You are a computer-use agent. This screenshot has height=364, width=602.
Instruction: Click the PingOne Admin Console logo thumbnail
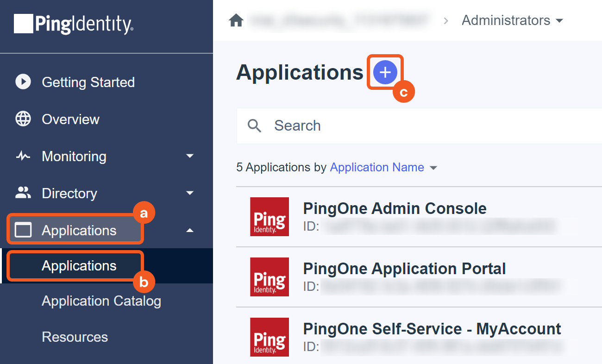pos(270,217)
